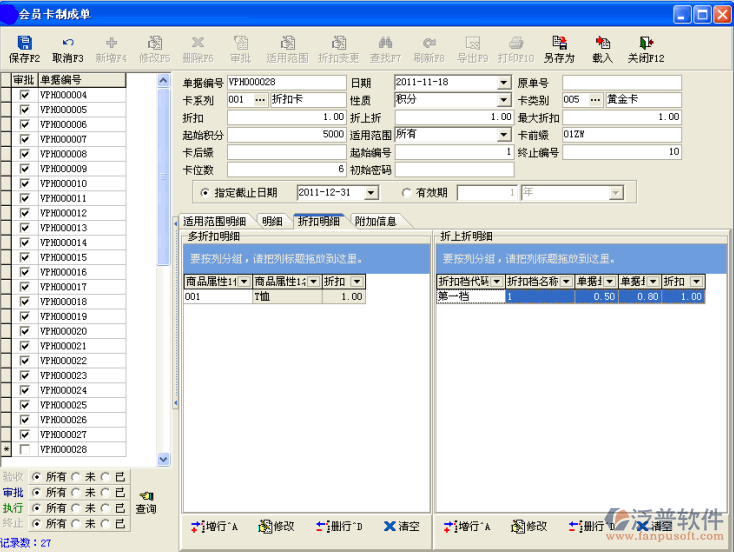The image size is (734, 552).
Task: Toggle the 审批 checkbox for VPH000004
Action: click(x=24, y=95)
